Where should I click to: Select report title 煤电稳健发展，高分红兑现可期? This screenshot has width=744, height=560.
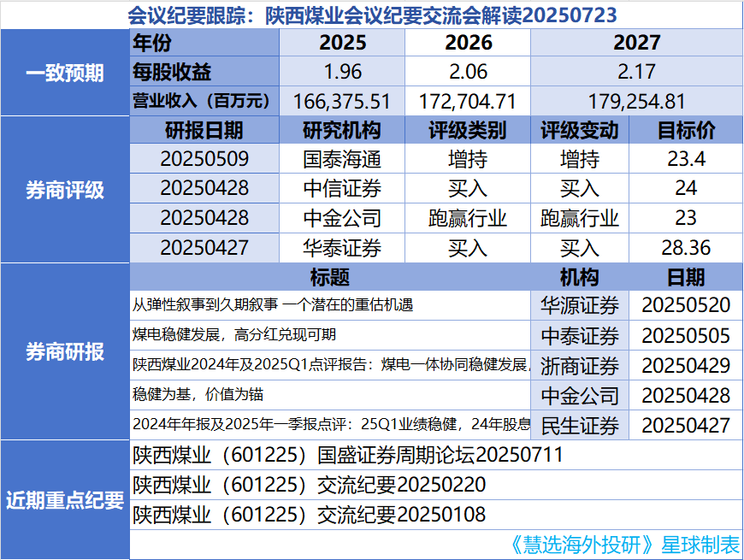[x=330, y=335]
